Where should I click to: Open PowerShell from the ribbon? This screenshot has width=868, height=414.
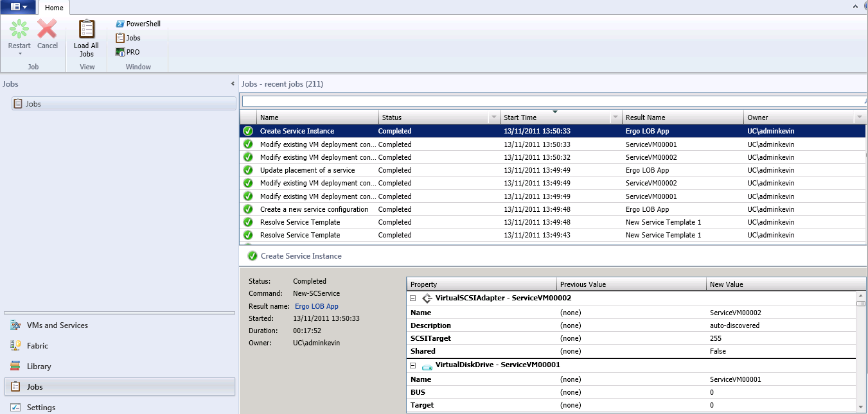(x=137, y=23)
